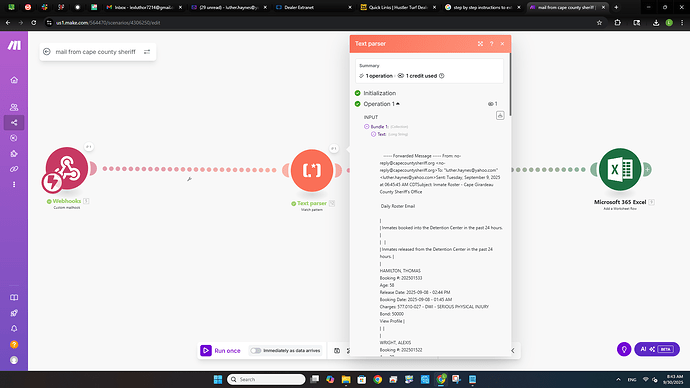
Task: Open Microsoft Store from taskbar
Action: pos(362,379)
